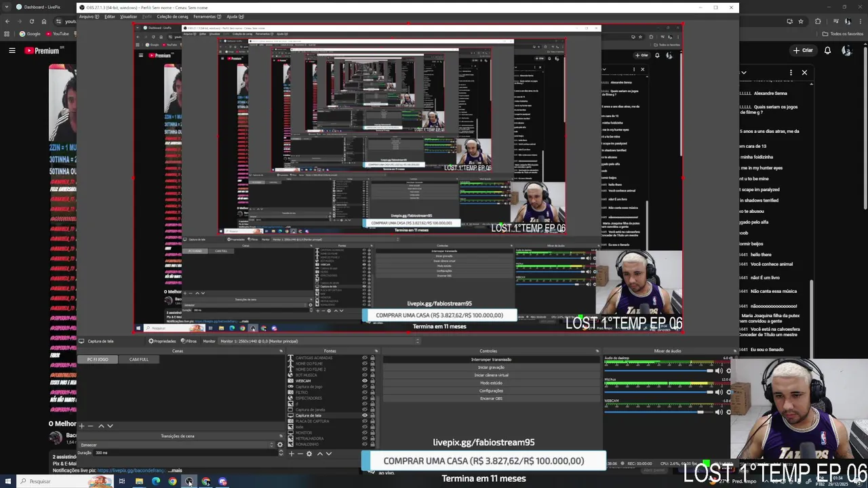Move scene up in Cenas panel
This screenshot has height=488, width=868.
101,426
